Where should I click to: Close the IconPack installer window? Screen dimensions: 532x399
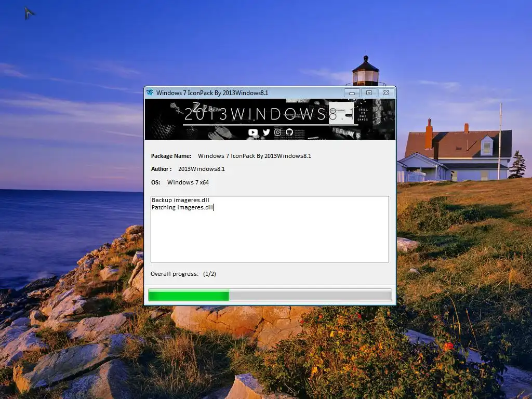386,92
